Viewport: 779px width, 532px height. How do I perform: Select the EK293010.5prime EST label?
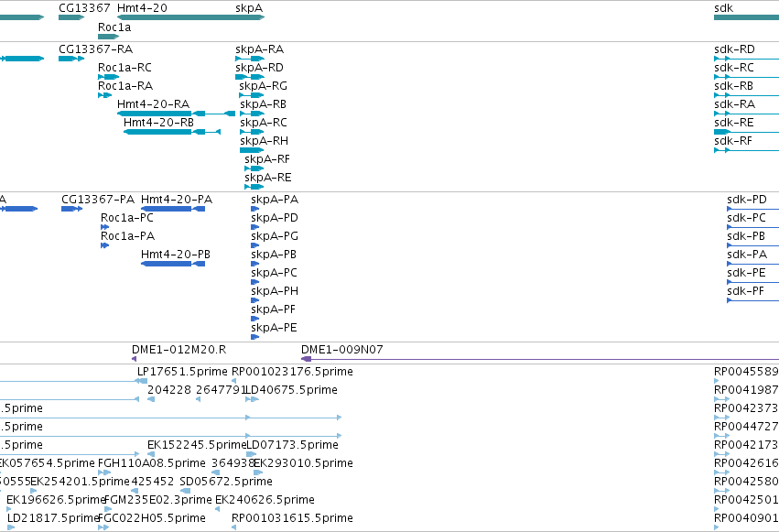pos(304,463)
